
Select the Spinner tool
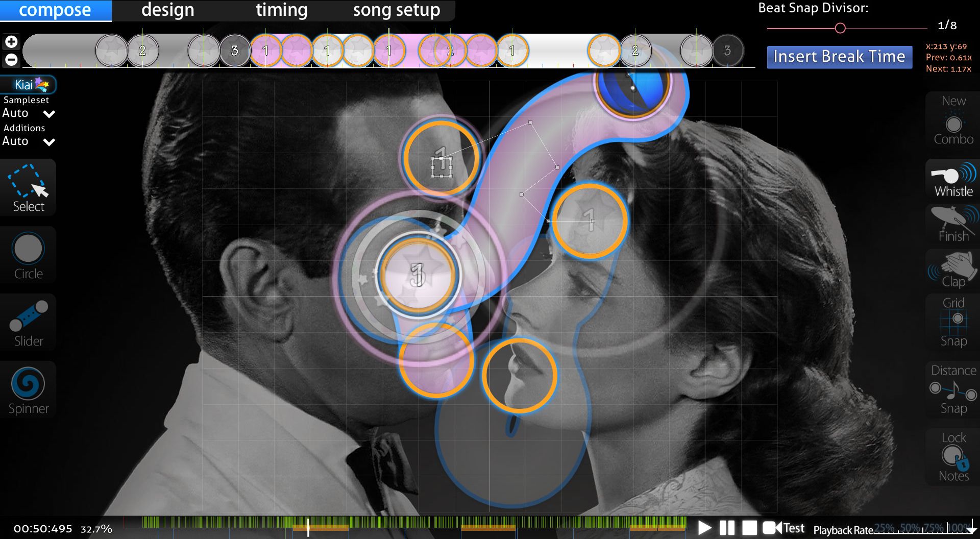click(x=28, y=390)
